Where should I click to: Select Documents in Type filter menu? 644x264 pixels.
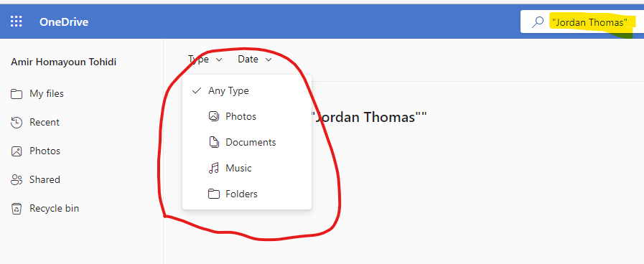coord(247,143)
